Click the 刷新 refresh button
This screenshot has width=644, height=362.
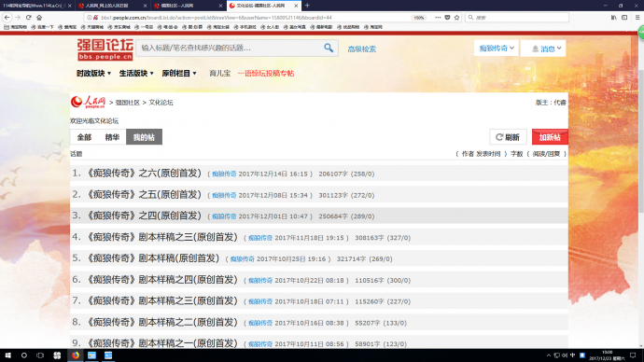tap(508, 137)
